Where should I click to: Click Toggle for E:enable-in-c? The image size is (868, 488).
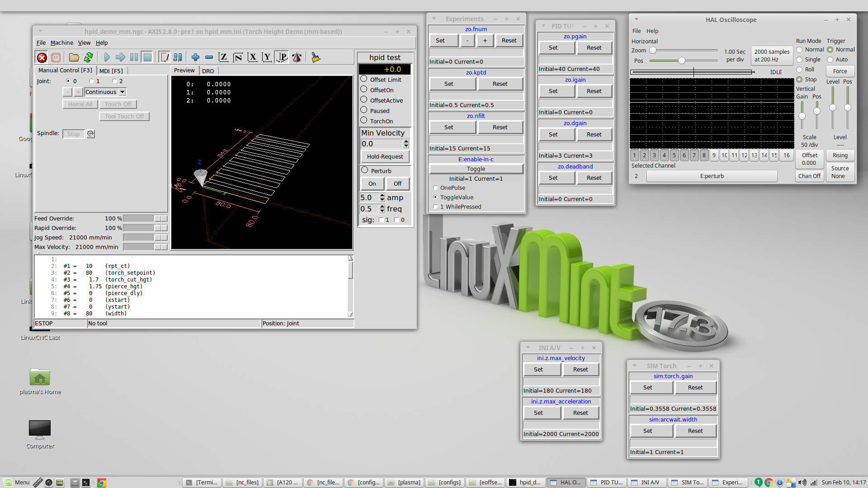(x=476, y=169)
